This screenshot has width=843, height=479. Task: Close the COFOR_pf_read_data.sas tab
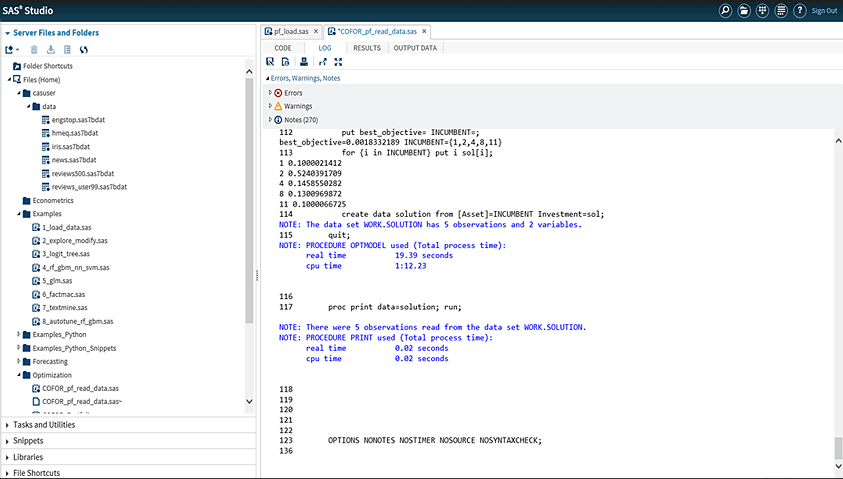point(424,32)
